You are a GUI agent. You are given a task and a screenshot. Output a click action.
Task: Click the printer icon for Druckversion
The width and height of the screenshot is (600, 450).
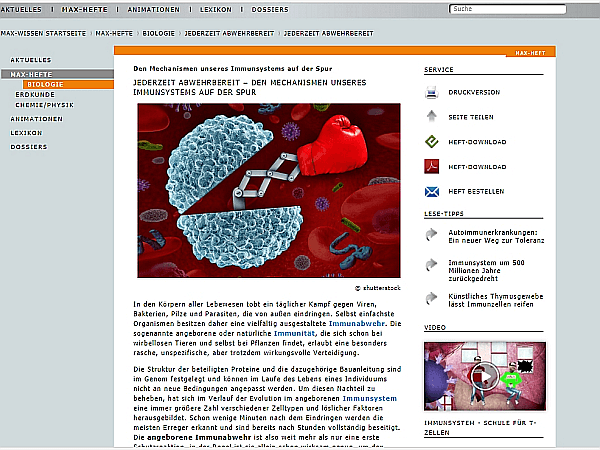432,93
